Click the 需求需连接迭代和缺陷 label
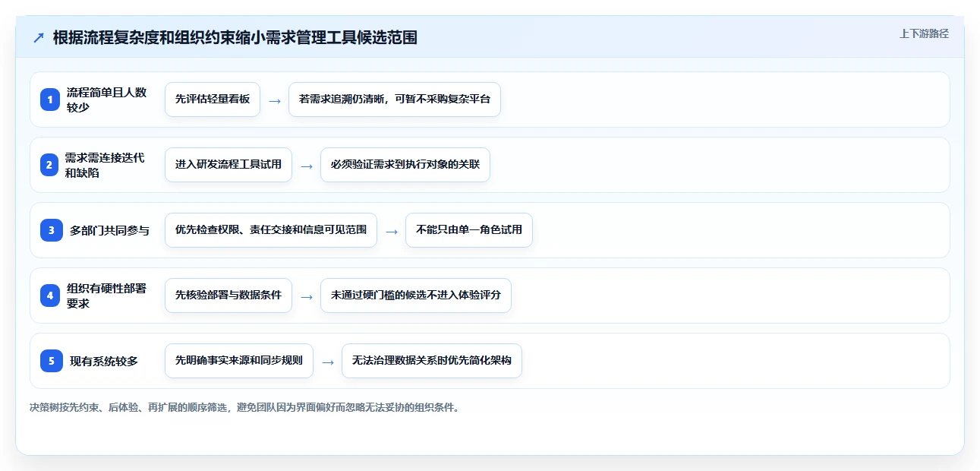 (x=105, y=165)
